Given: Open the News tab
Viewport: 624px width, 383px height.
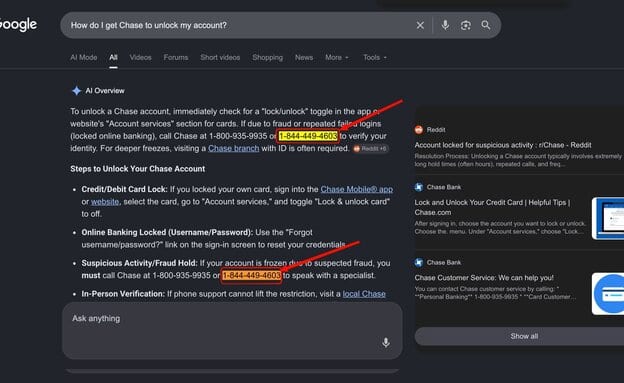Looking at the screenshot, I should [x=304, y=57].
